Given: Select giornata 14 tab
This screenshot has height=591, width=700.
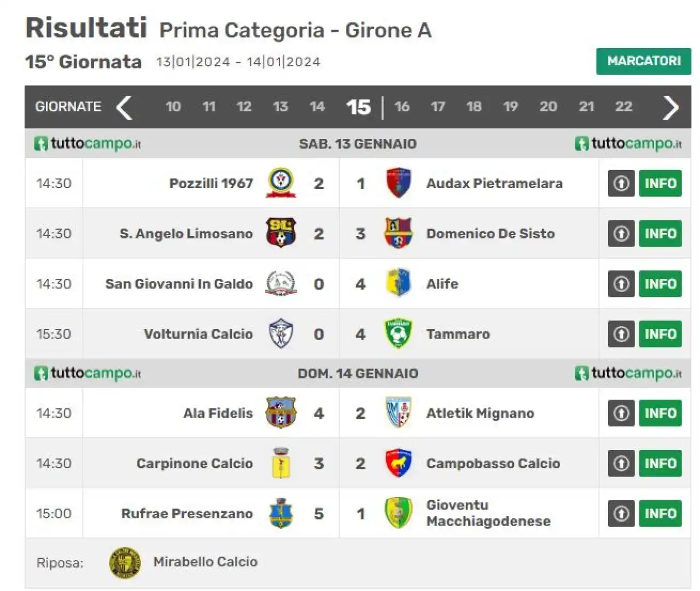Looking at the screenshot, I should point(317,107).
